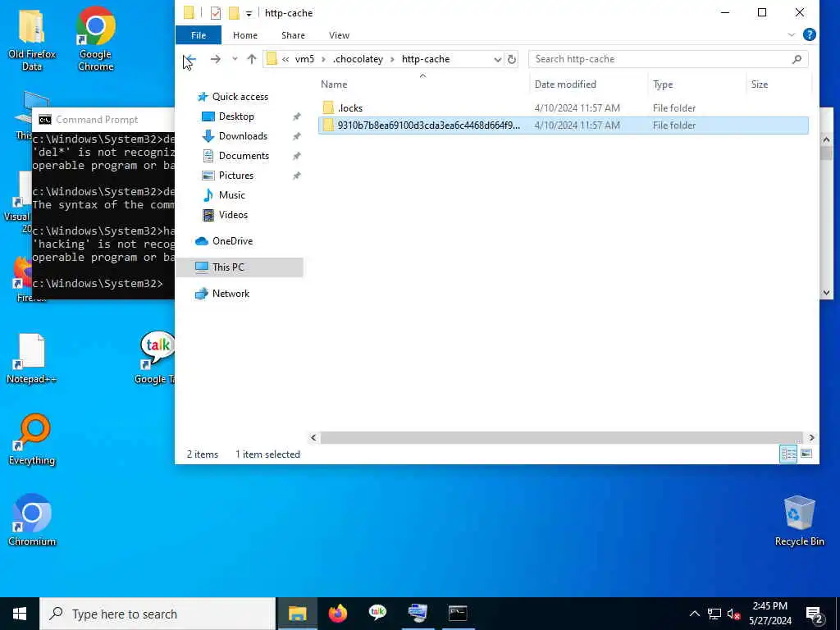Select the Everything desktop shortcut
Viewport: 840px width, 630px height.
[32, 440]
